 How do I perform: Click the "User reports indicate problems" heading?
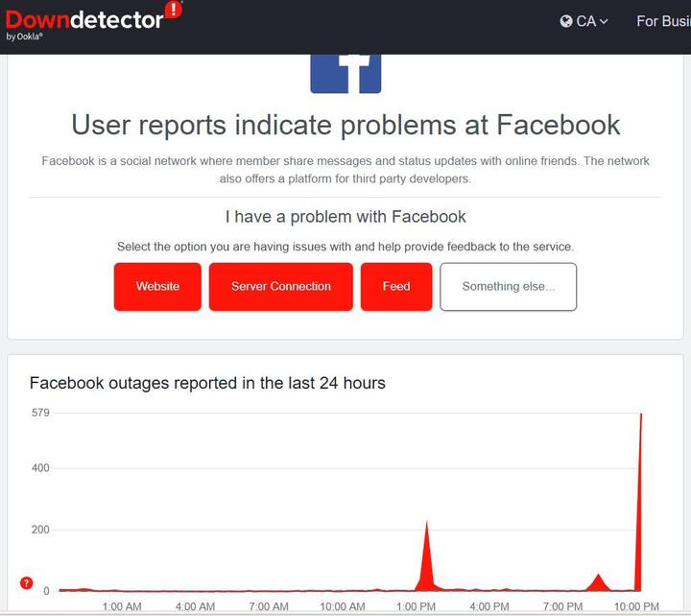tap(345, 125)
